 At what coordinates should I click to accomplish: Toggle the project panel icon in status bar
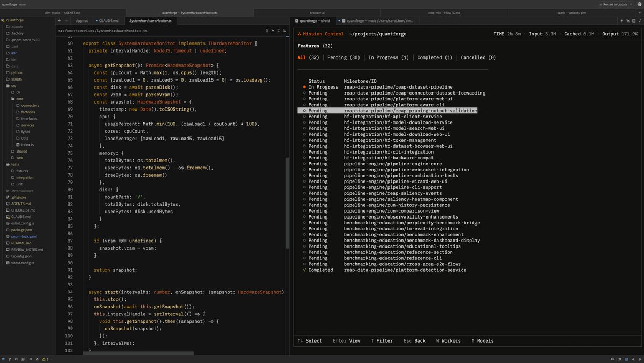3,359
